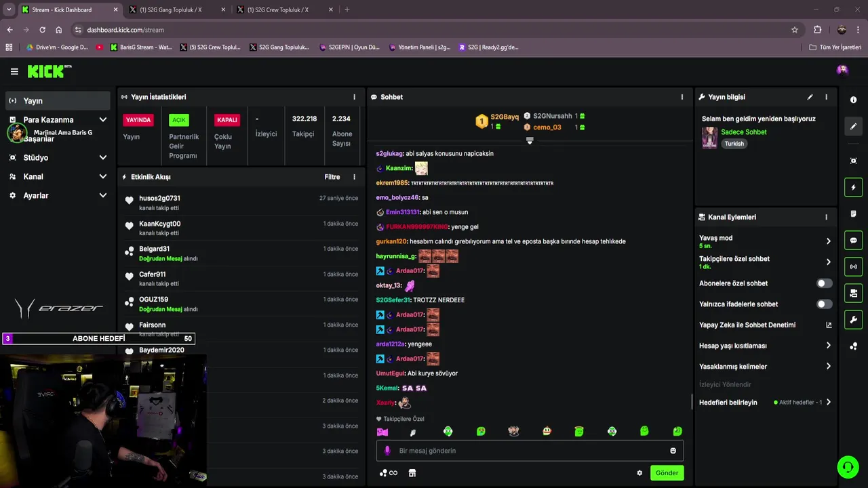Toggle Abonelere özel sohbet switch
Viewport: 868px width, 488px height.
pyautogui.click(x=824, y=283)
